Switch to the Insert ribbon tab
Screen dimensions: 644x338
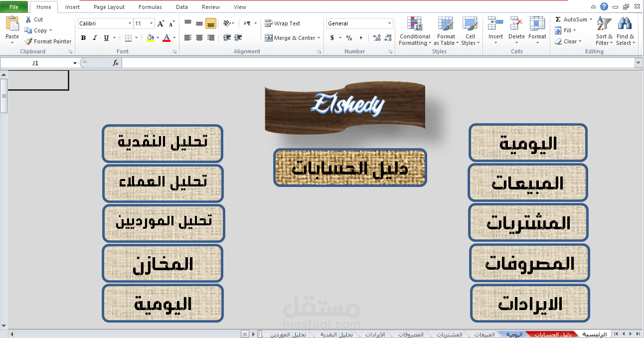click(x=72, y=7)
